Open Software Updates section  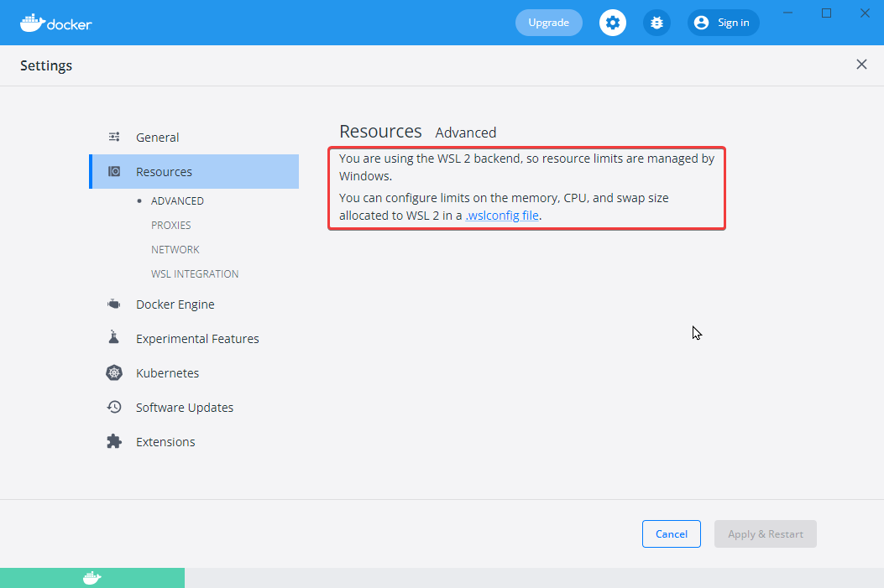tap(194, 407)
